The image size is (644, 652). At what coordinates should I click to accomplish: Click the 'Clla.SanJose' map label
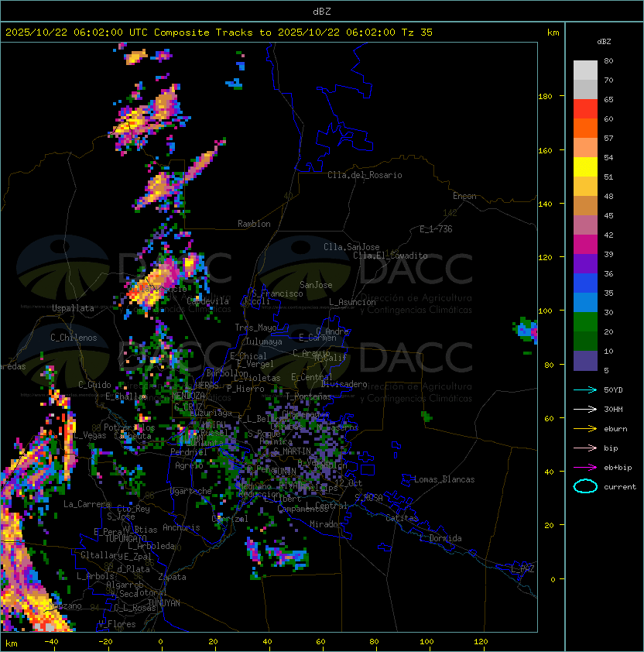(x=351, y=247)
